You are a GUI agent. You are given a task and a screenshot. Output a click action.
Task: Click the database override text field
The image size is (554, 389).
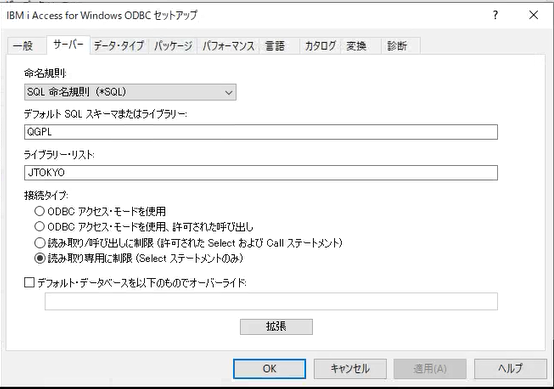pos(271,301)
